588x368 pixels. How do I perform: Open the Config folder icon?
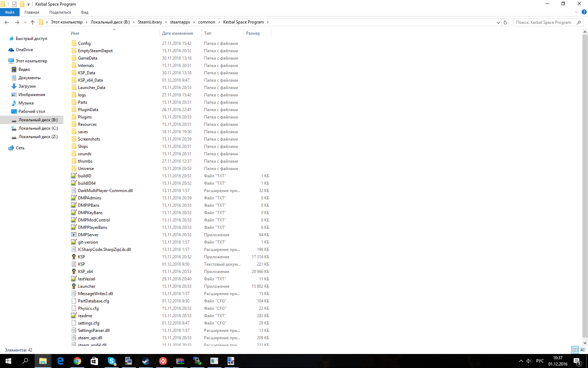click(x=74, y=43)
